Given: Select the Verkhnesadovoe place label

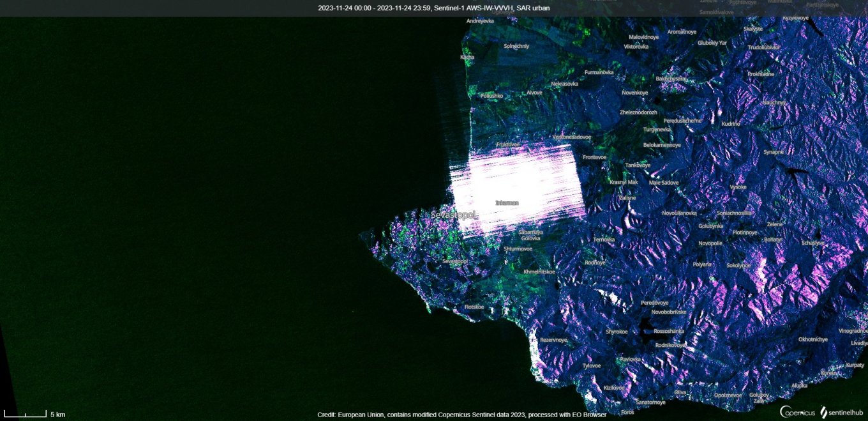Looking at the screenshot, I should click(571, 137).
